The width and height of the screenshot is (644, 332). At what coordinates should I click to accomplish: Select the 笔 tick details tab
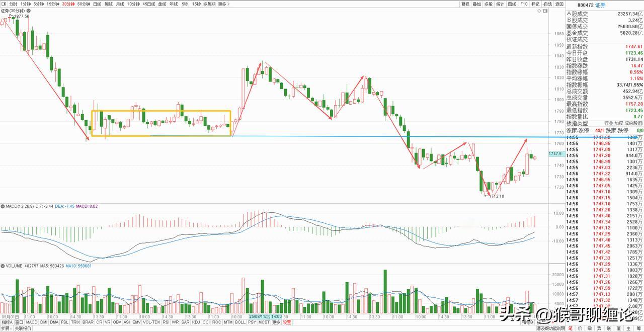point(570,328)
